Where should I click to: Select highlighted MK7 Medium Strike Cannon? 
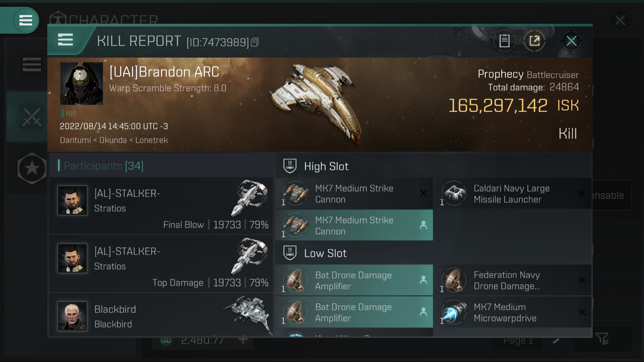point(354,225)
